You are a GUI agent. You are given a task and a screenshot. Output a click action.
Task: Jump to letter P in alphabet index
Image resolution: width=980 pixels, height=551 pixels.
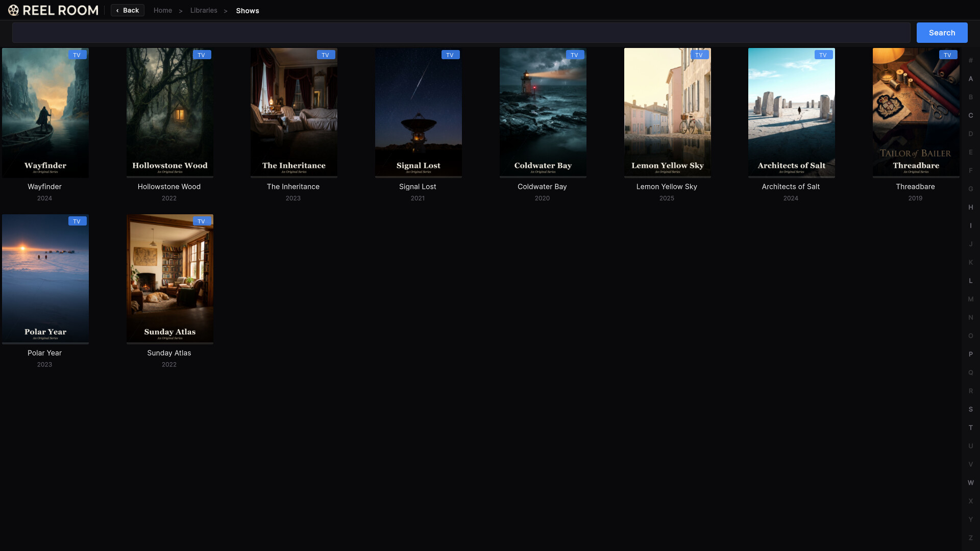(971, 354)
